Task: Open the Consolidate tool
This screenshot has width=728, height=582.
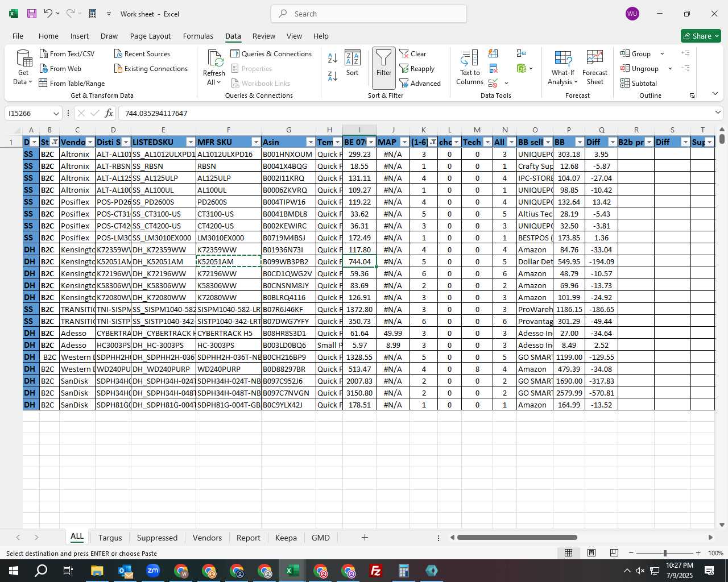Action: click(521, 53)
